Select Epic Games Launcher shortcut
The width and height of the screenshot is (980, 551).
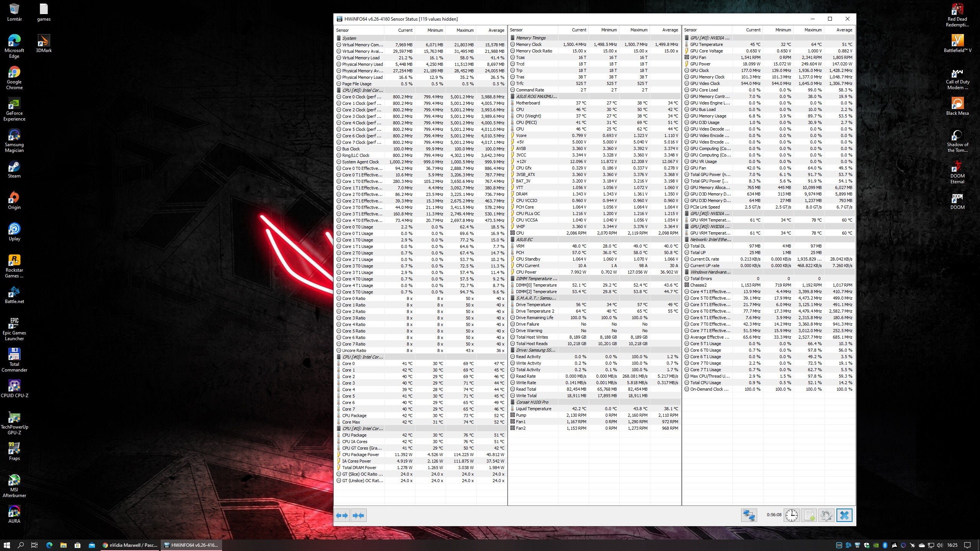[14, 329]
